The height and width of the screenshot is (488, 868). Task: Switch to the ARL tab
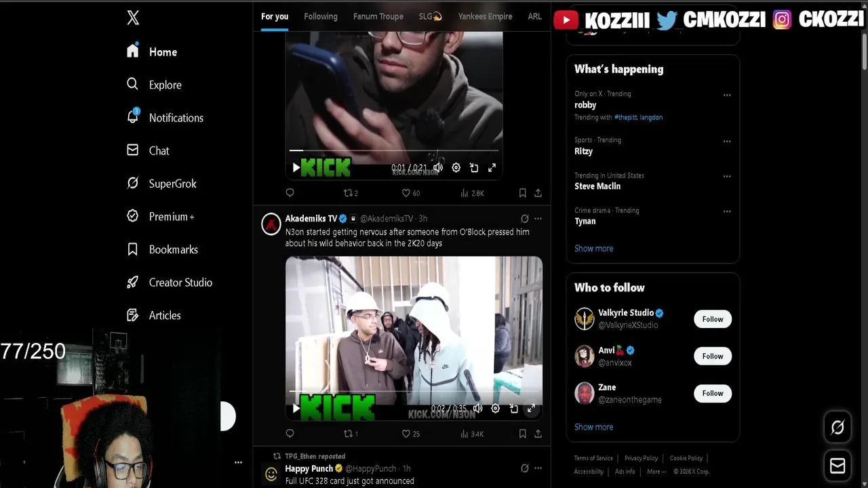534,16
